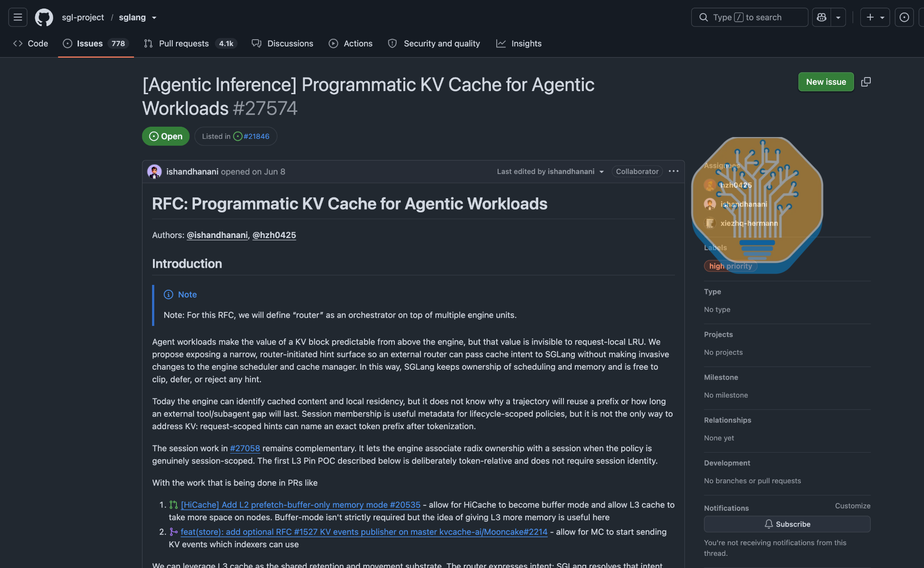
Task: Click the Subscribe notifications button
Action: coord(787,524)
